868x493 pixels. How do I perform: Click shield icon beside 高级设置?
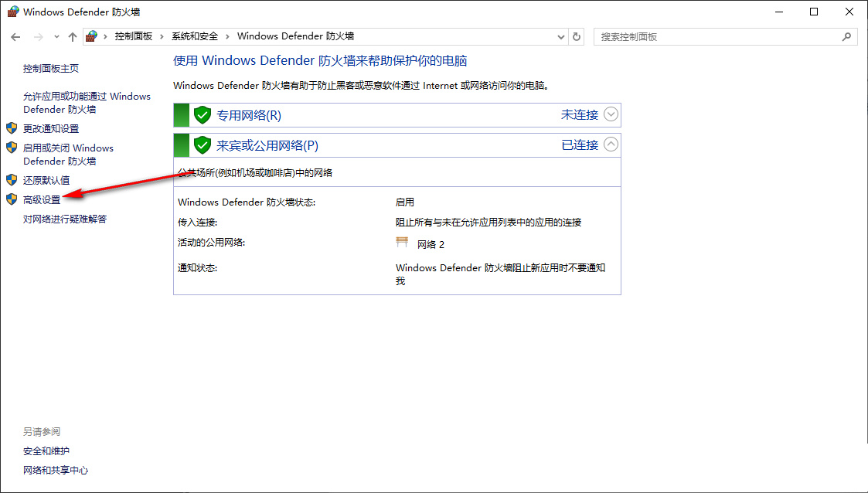pyautogui.click(x=12, y=199)
